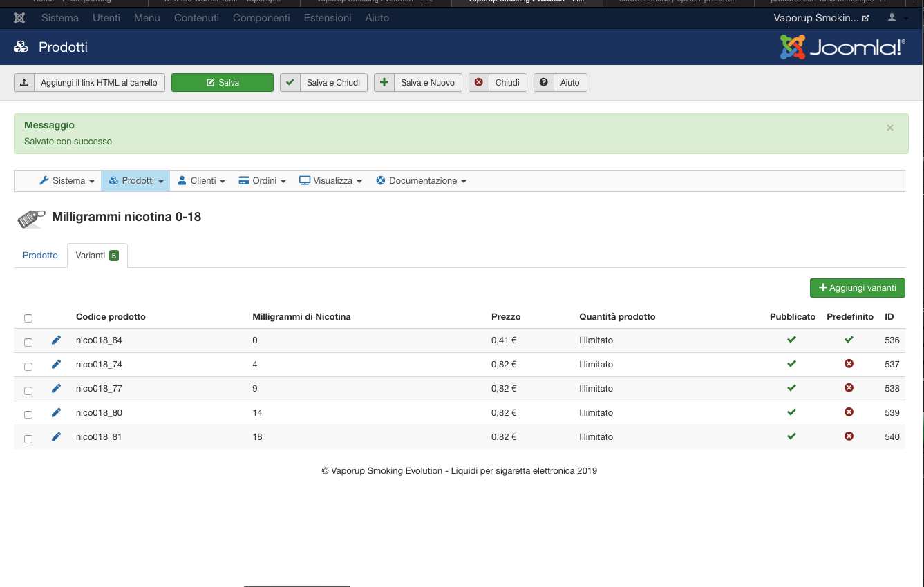Select the checkbox next to nico018_80
The image size is (924, 587).
tap(28, 414)
